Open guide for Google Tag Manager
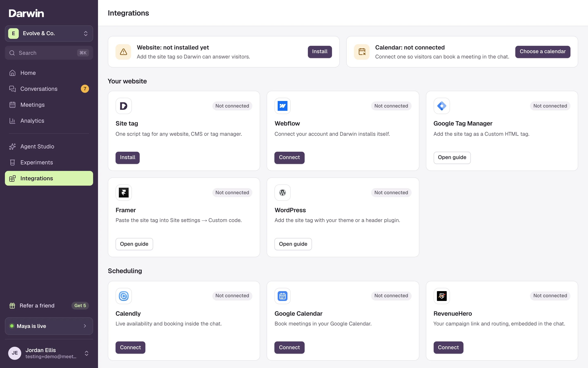The image size is (588, 368). click(x=452, y=157)
